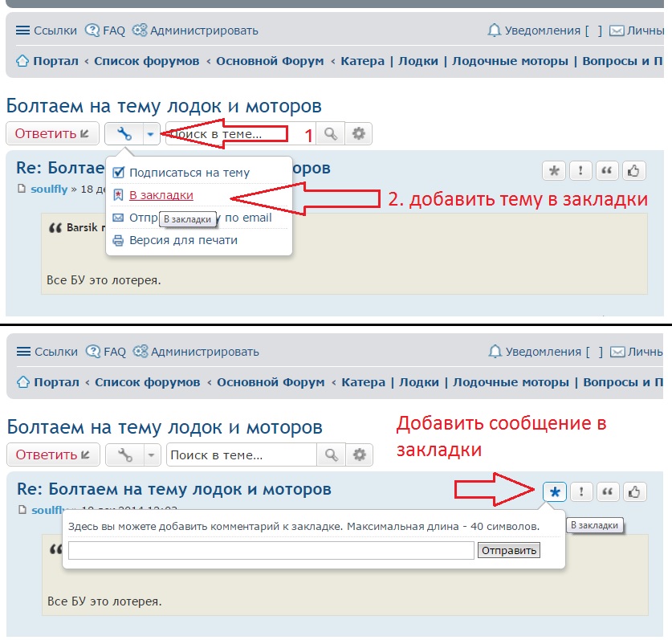Open the Ссылки menu in the upper header
The width and height of the screenshot is (672, 640).
pyautogui.click(x=47, y=31)
